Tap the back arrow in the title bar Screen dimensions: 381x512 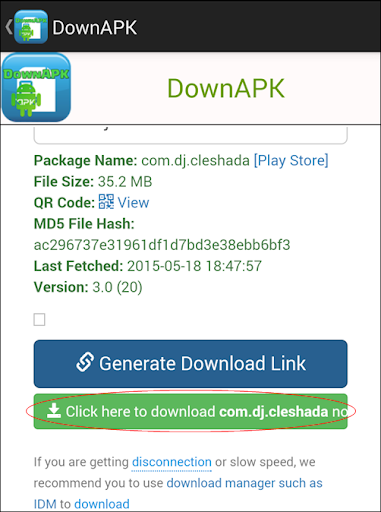pos(9,27)
